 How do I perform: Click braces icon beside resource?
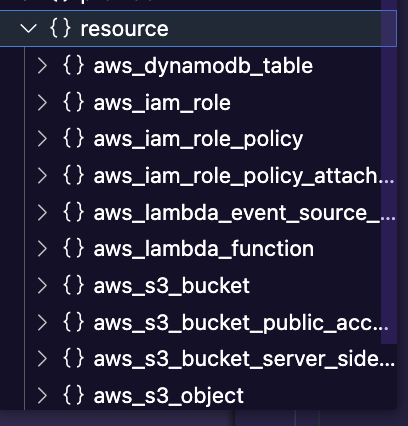click(60, 28)
